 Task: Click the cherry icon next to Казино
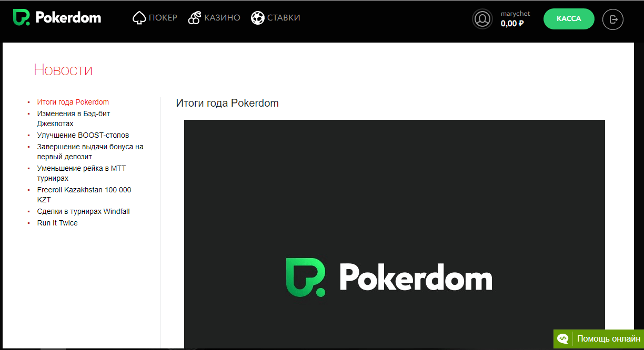(194, 18)
